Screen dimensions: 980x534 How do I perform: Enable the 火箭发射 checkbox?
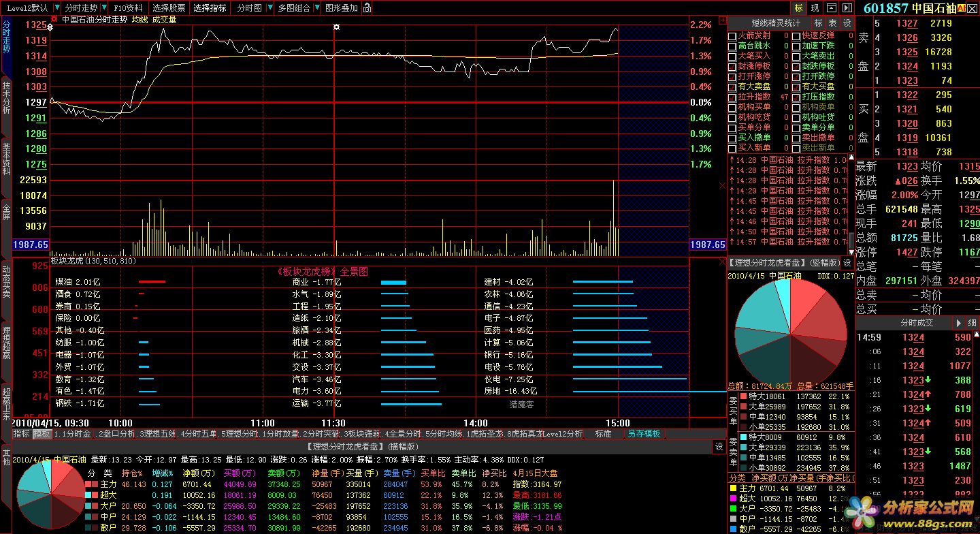[x=732, y=35]
